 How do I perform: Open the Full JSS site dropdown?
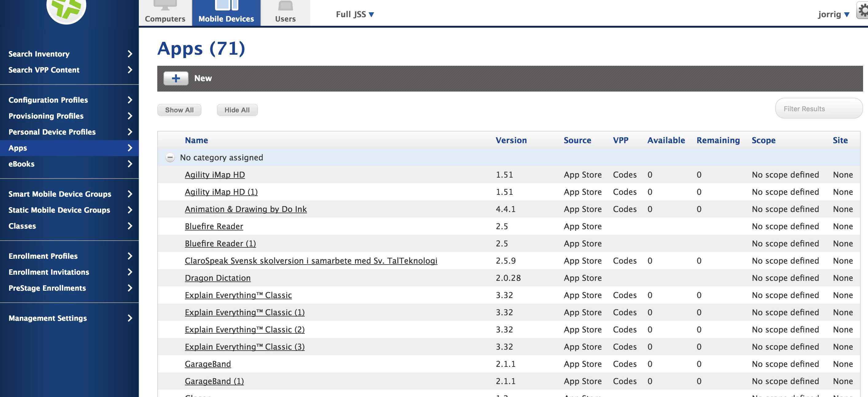click(x=354, y=14)
